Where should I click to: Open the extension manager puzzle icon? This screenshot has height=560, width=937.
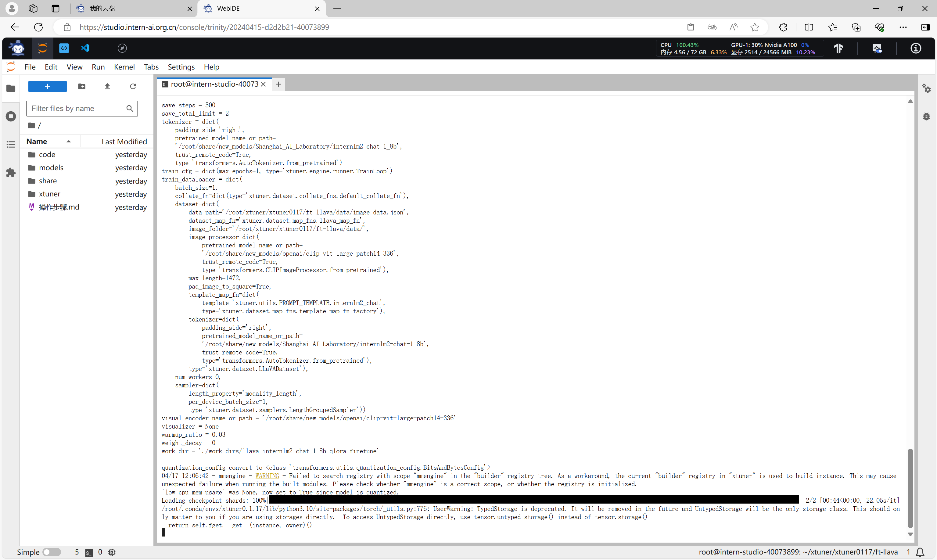(x=11, y=172)
